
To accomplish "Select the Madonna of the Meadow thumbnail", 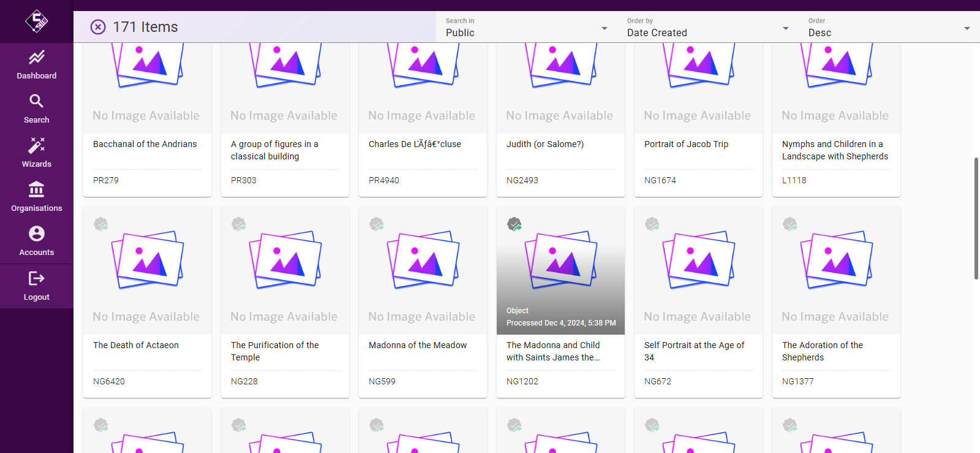I will (423, 271).
